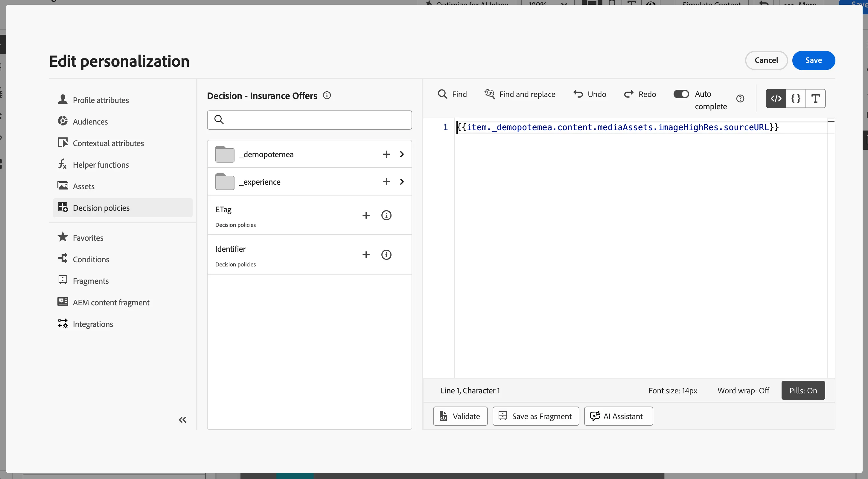Open Helper functions list
This screenshot has width=868, height=479.
point(122,165)
